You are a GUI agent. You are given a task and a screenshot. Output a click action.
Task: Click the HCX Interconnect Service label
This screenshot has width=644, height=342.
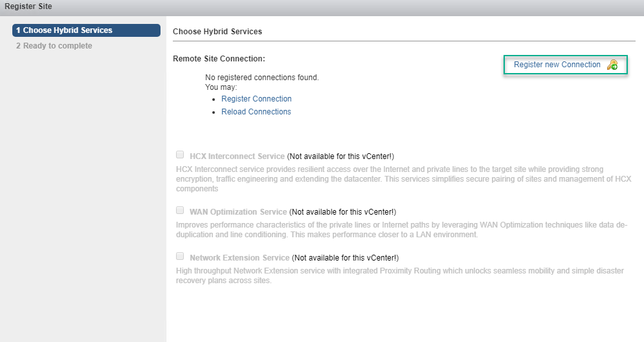pyautogui.click(x=237, y=156)
